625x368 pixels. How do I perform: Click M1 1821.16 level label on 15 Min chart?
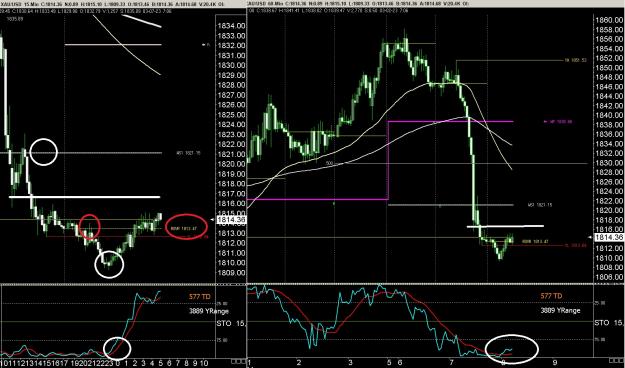pos(188,153)
